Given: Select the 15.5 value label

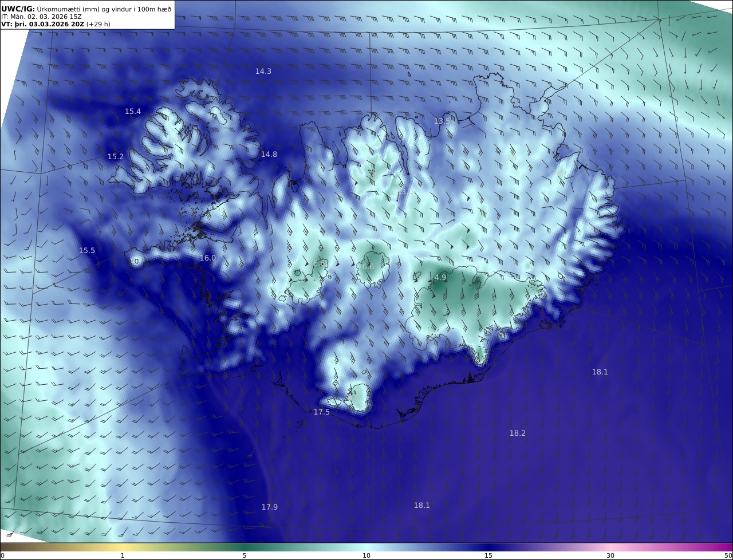Looking at the screenshot, I should pos(87,250).
